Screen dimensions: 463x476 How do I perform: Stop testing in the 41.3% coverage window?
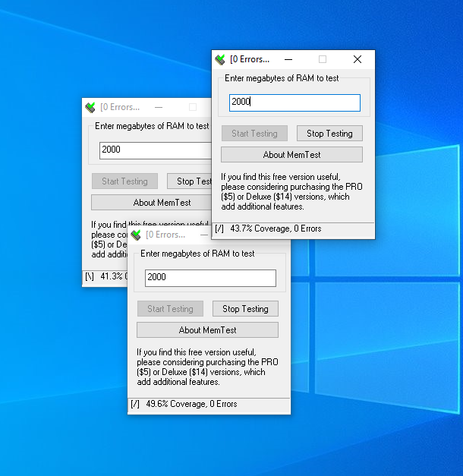coord(189,181)
